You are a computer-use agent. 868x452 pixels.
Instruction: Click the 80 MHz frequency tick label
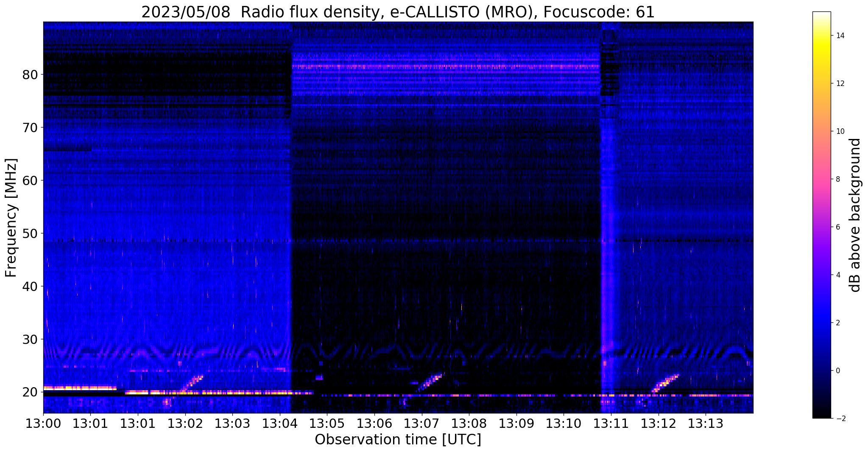[30, 75]
